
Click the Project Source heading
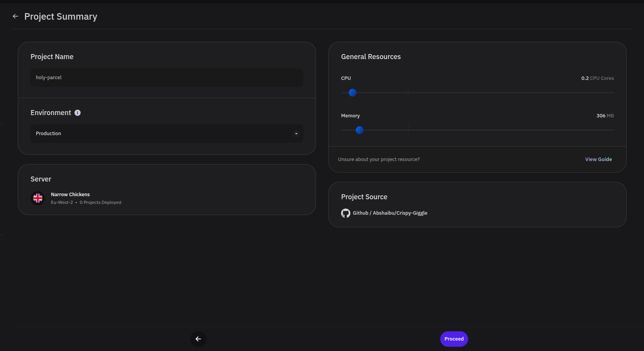pos(364,197)
